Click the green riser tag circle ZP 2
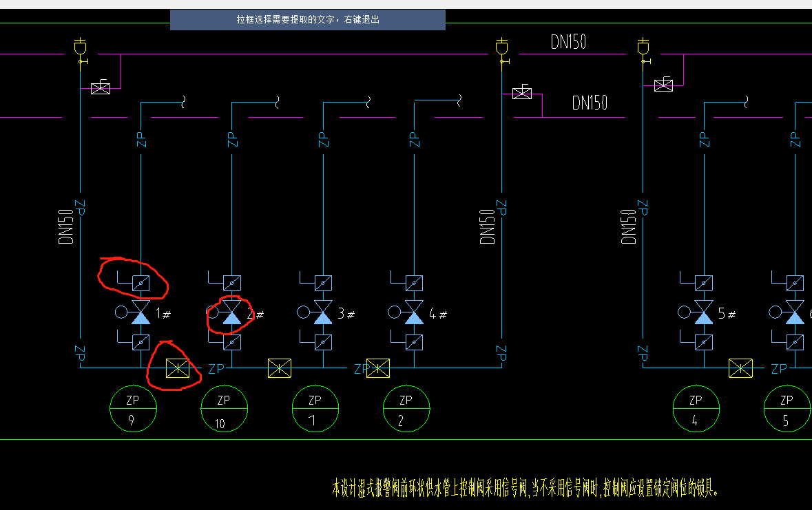 tap(406, 409)
